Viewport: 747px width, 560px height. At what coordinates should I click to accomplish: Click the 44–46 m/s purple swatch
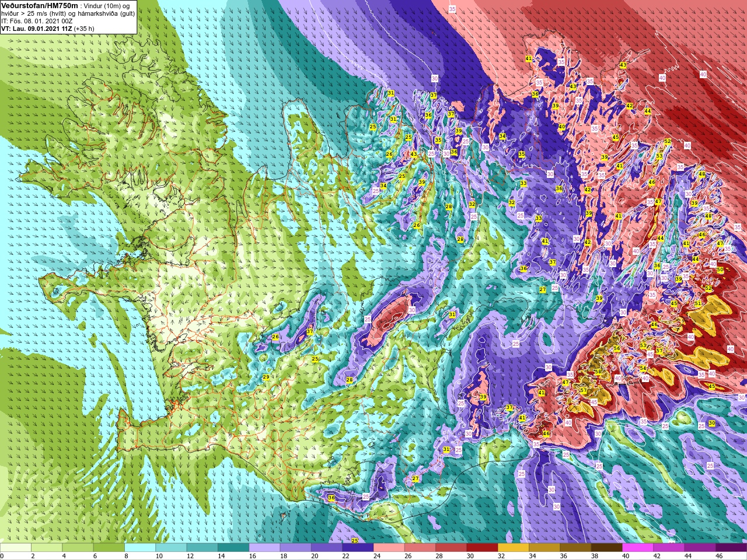[x=700, y=547]
